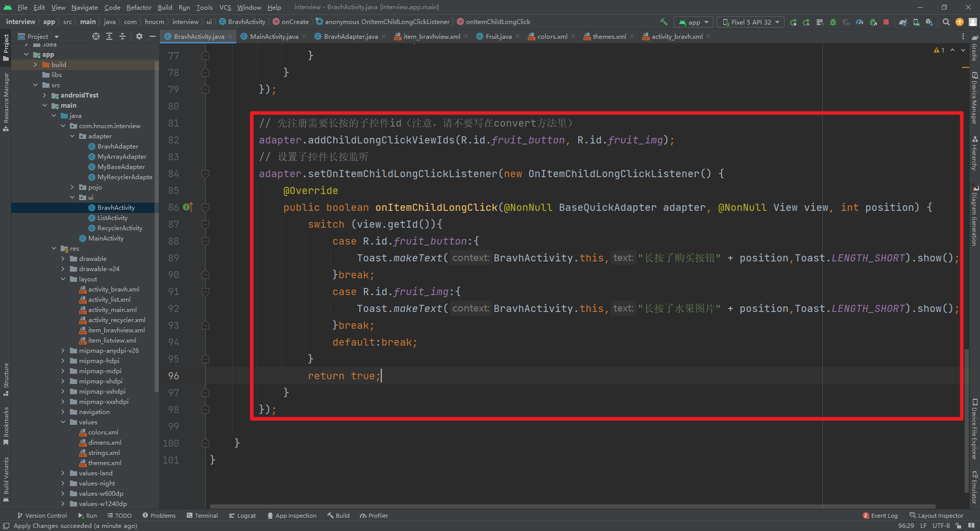Click Collapse All in Project panel

pos(122,36)
